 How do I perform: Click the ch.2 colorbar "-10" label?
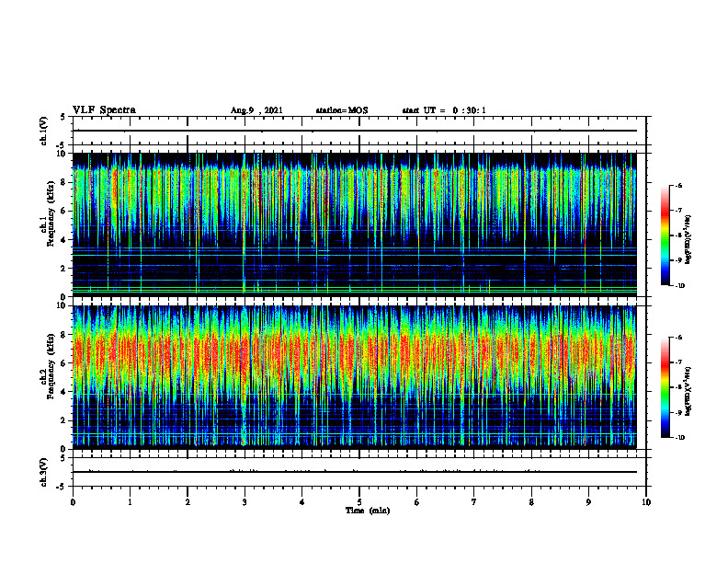pyautogui.click(x=680, y=438)
